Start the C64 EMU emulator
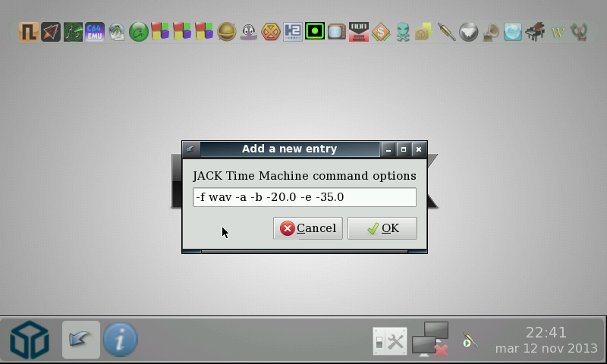 [95, 32]
